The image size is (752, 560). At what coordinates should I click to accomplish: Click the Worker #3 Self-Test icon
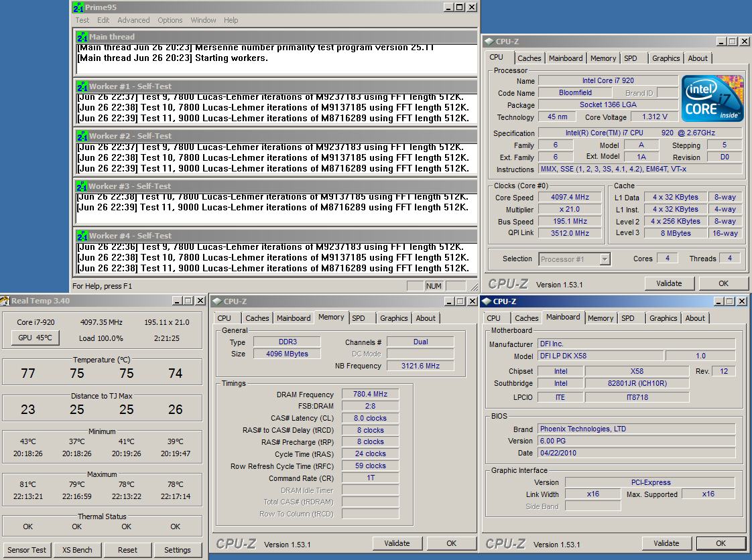[82, 186]
